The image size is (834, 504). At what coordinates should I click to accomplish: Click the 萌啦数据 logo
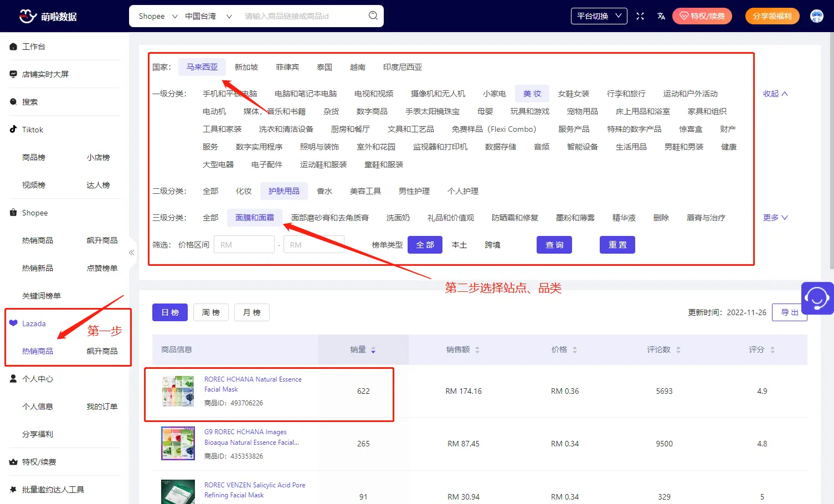pos(48,16)
